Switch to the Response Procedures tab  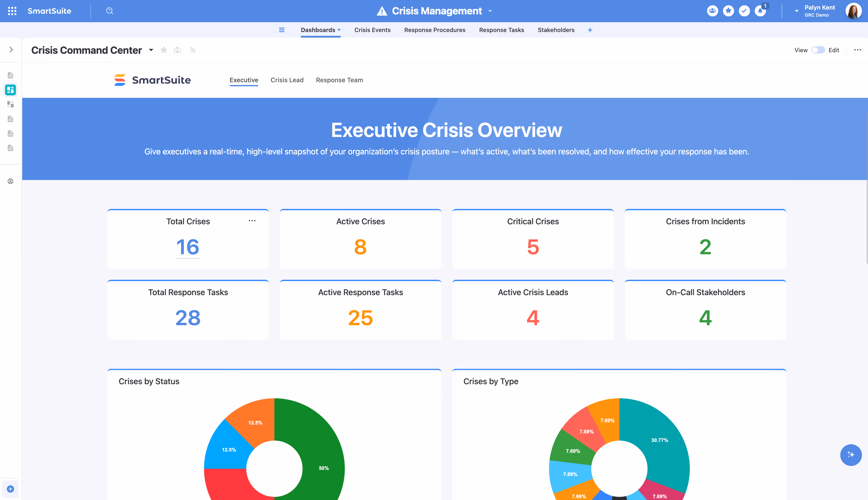coord(435,30)
